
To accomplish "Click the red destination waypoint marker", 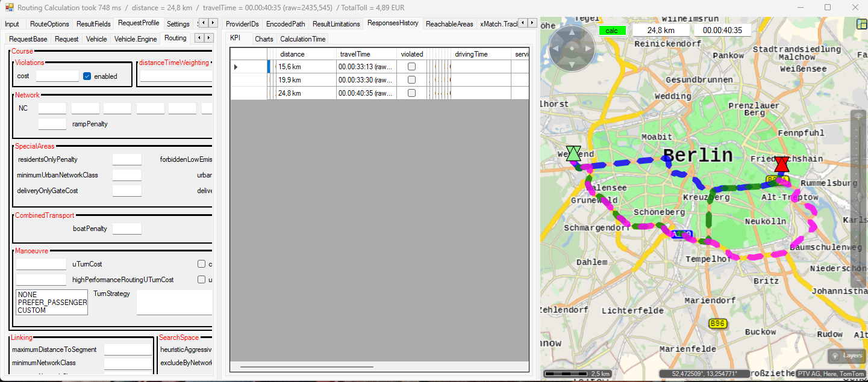I will point(781,164).
